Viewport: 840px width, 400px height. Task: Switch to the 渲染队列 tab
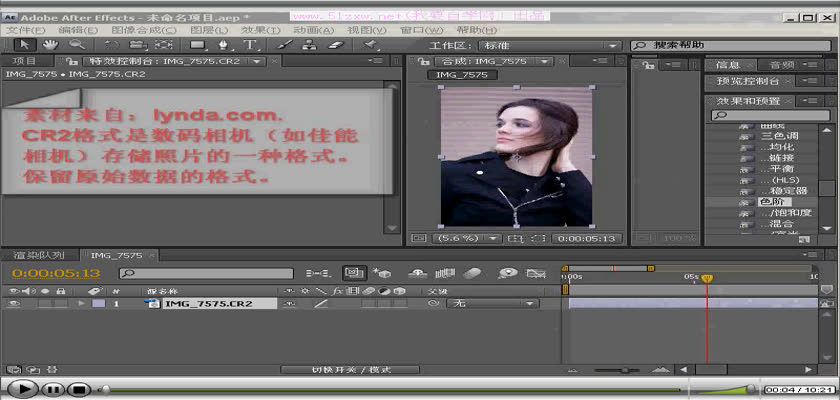tap(39, 255)
